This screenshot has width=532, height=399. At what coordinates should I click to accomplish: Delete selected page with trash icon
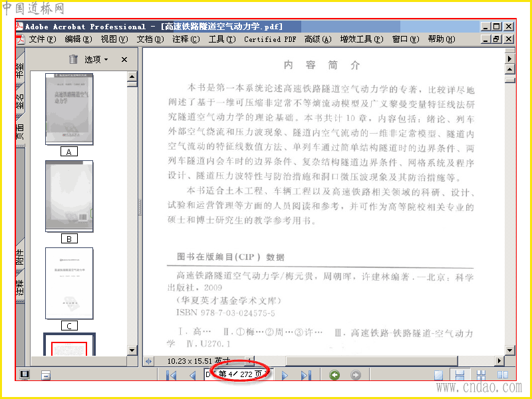tap(73, 59)
